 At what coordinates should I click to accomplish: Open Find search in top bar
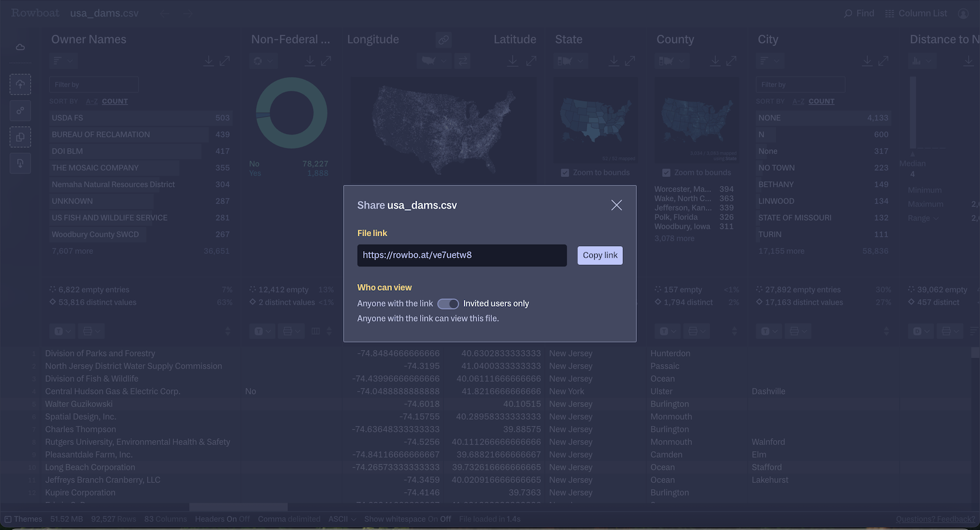859,13
